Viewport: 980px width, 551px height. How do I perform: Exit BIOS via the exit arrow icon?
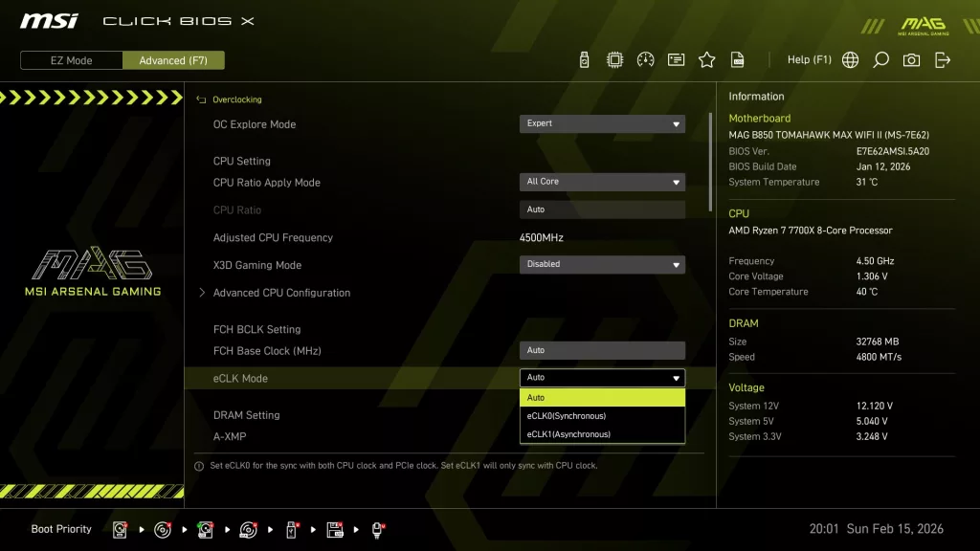(x=942, y=59)
